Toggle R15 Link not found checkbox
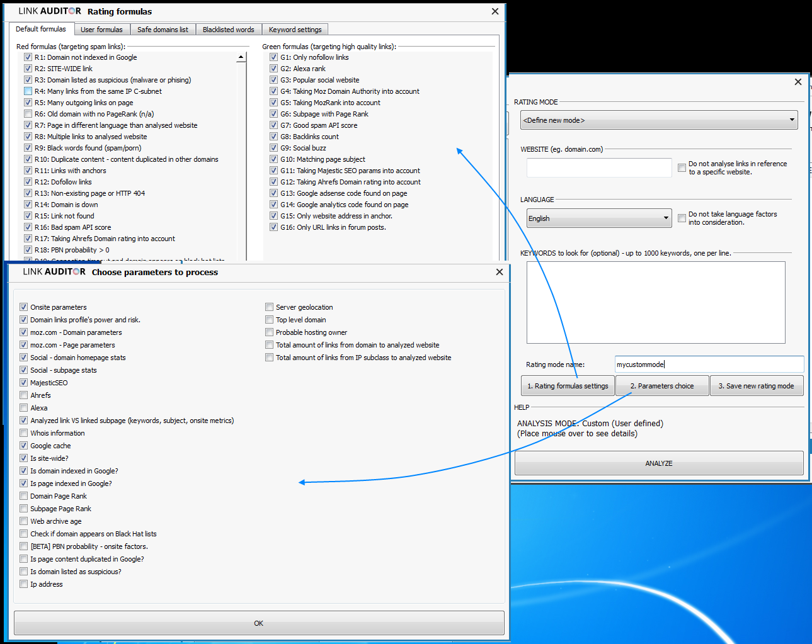This screenshot has height=644, width=812. point(28,216)
